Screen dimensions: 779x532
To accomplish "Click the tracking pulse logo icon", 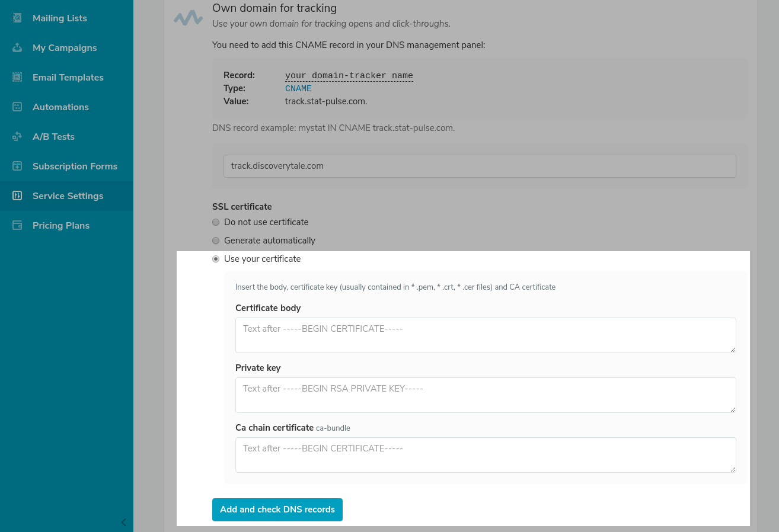I will pos(188,18).
